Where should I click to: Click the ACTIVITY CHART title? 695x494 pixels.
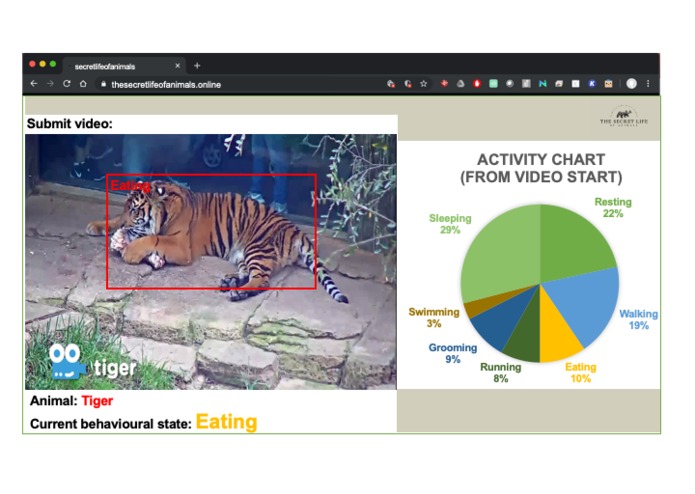tap(541, 168)
